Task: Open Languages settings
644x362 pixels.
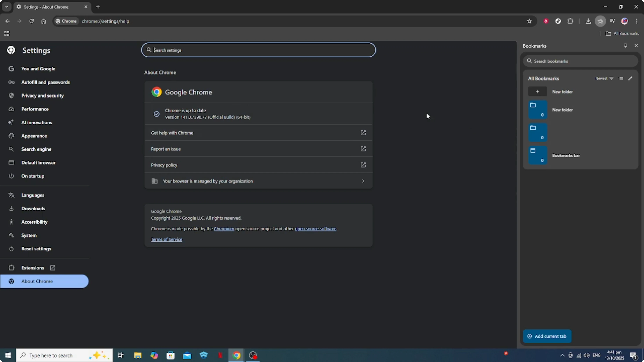Action: pos(33,195)
